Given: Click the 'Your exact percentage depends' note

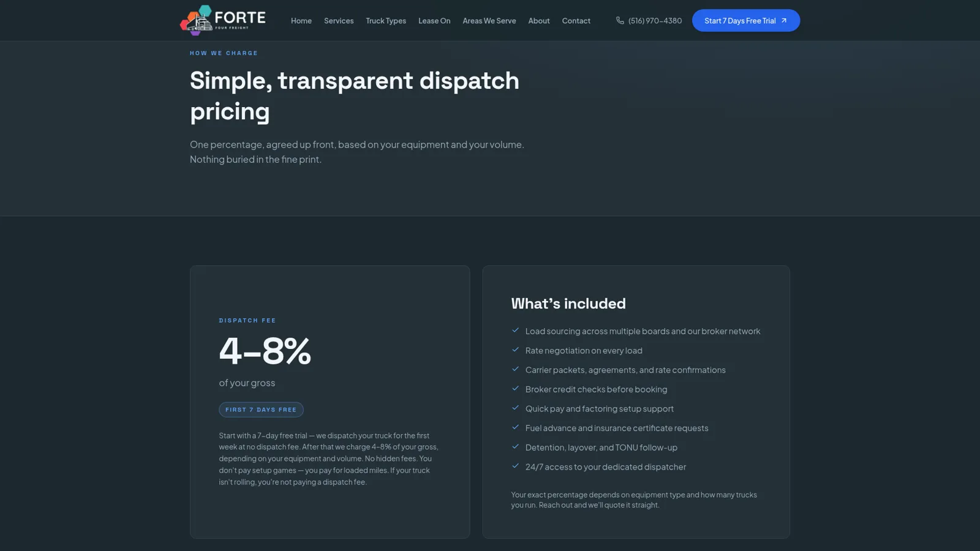Looking at the screenshot, I should pos(634,500).
